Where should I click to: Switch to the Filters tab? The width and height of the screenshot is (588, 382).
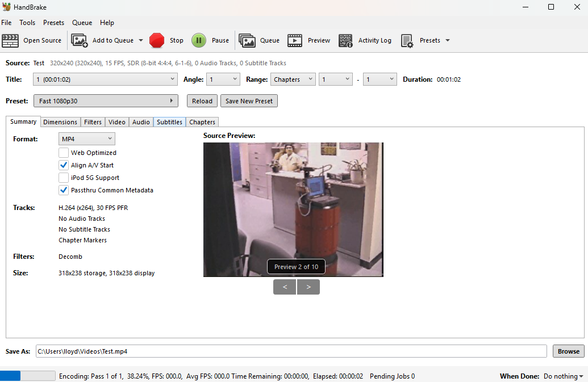tap(93, 122)
